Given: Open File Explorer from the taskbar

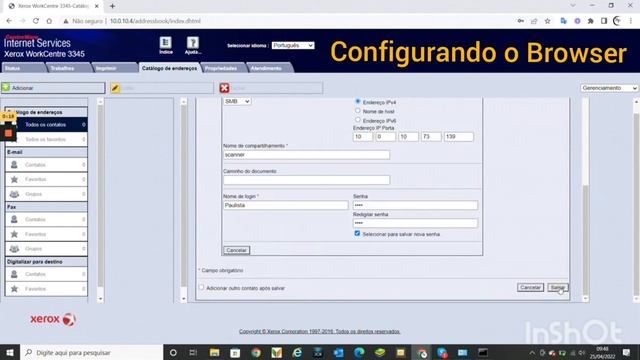Looking at the screenshot, I should (214, 352).
